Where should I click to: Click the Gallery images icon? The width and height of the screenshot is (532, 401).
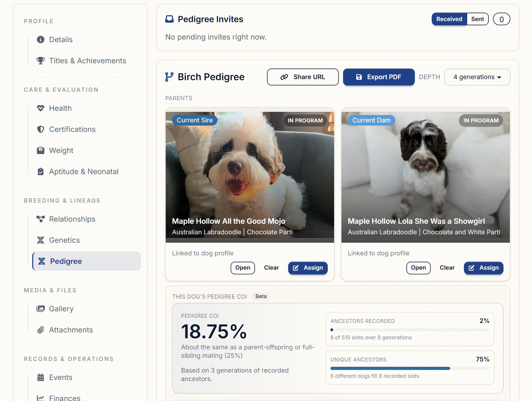click(x=41, y=309)
